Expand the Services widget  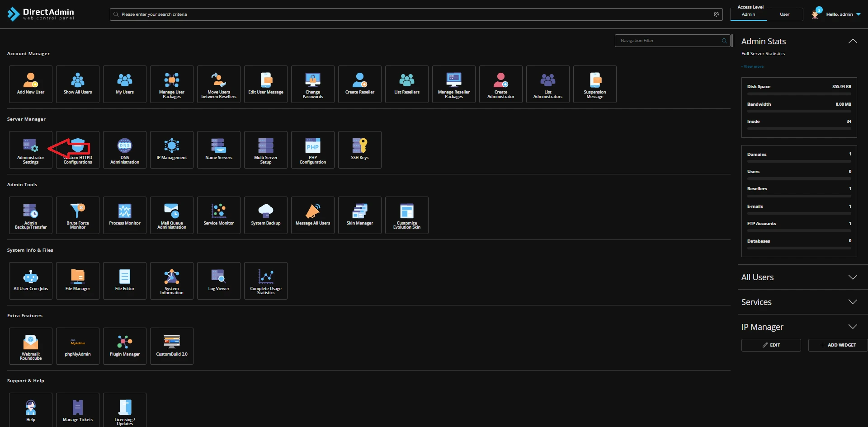pyautogui.click(x=852, y=302)
